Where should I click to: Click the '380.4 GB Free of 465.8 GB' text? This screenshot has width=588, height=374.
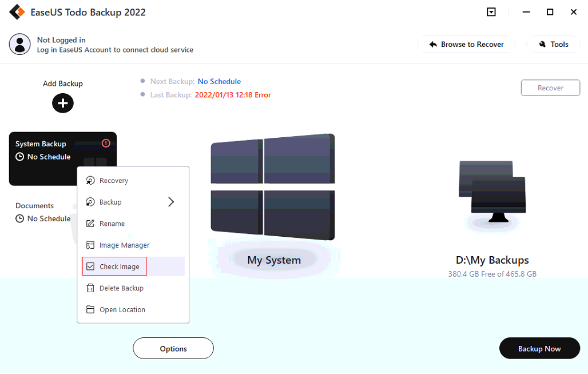(492, 274)
